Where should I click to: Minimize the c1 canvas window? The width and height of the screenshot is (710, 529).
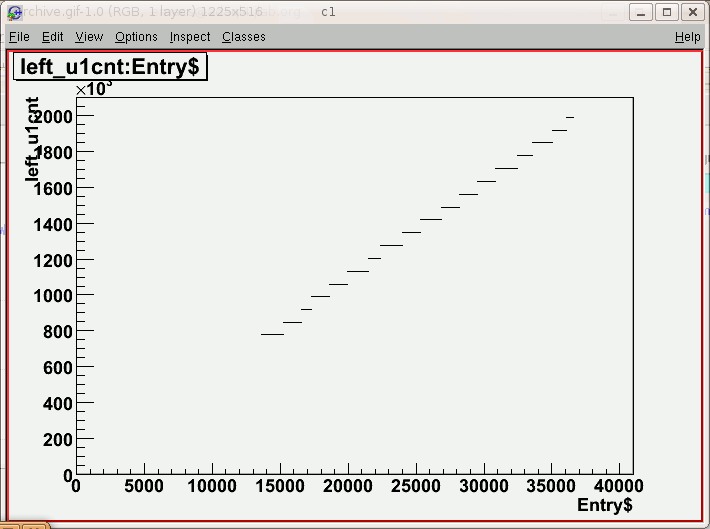[640, 12]
